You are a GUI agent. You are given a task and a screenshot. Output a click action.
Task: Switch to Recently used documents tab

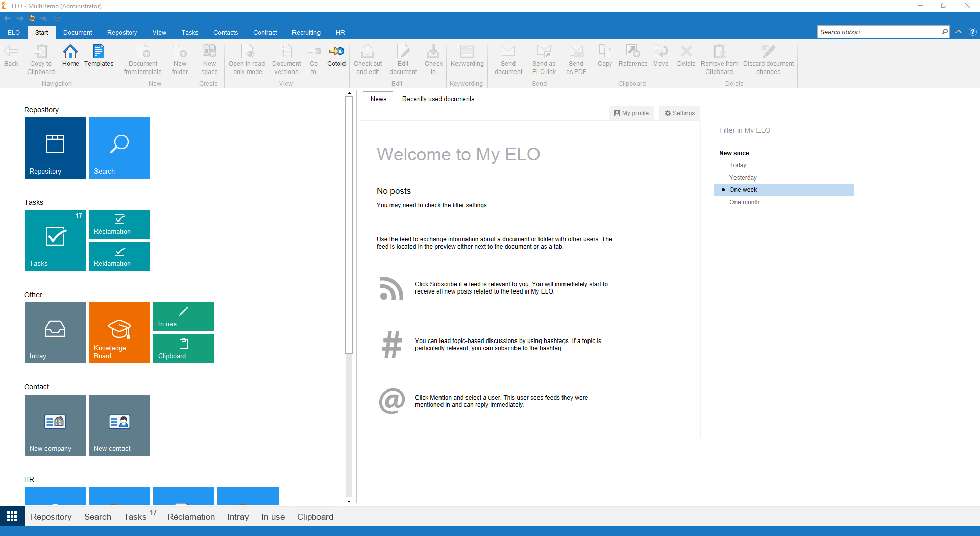point(438,99)
